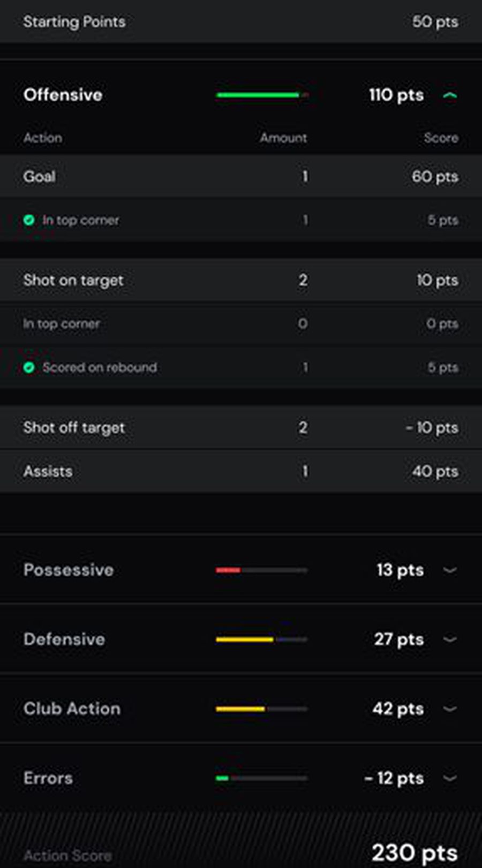Collapse the Offensive section chevron
The image size is (482, 868).
point(450,95)
